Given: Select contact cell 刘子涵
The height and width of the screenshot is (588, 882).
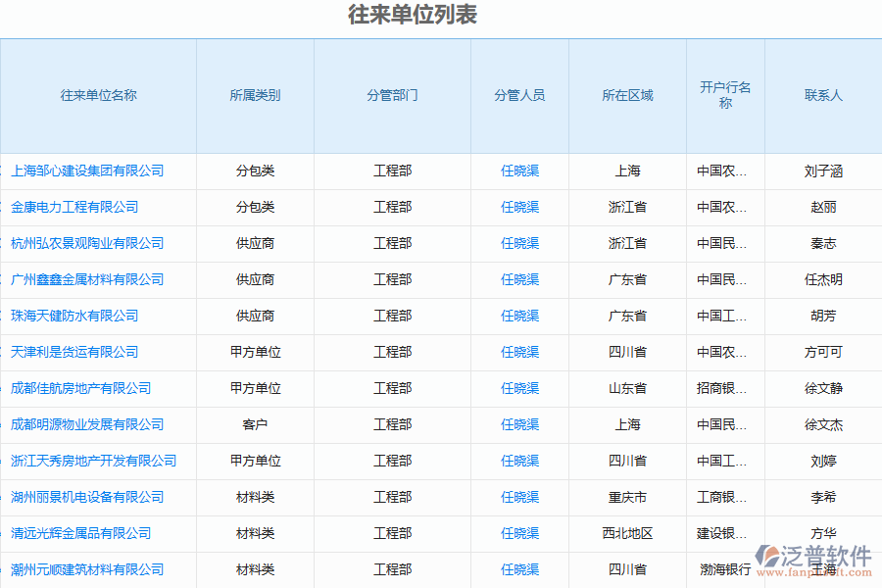Looking at the screenshot, I should 823,171.
